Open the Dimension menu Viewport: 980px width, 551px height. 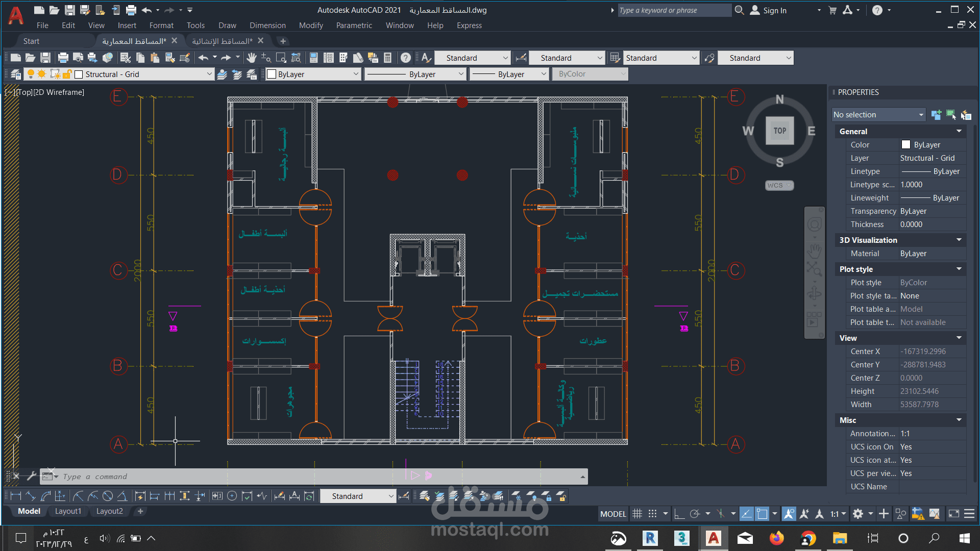pos(267,26)
